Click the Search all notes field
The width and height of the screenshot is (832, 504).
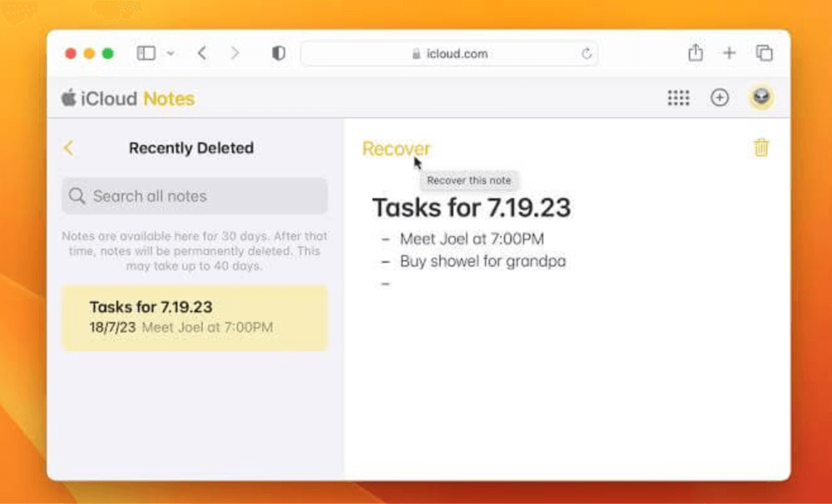pos(195,196)
